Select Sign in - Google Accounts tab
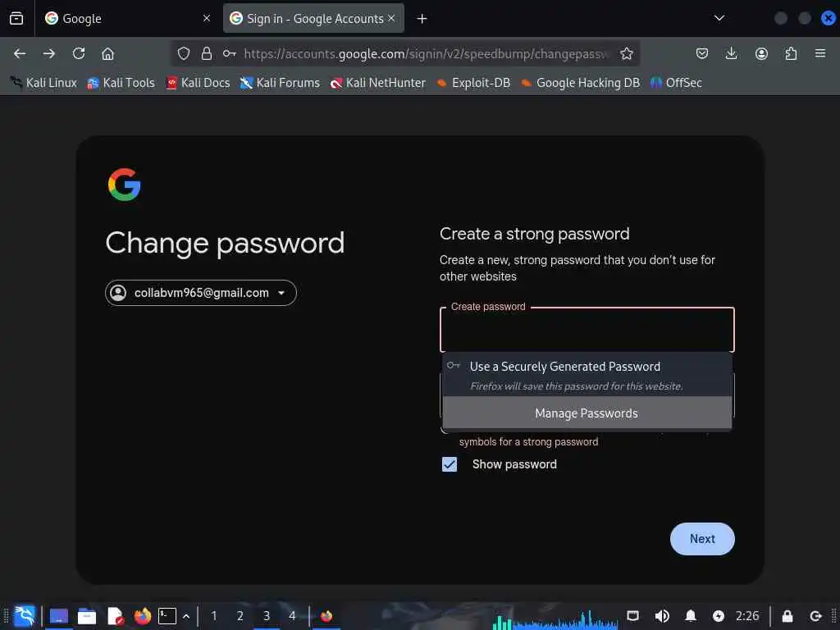 313,19
